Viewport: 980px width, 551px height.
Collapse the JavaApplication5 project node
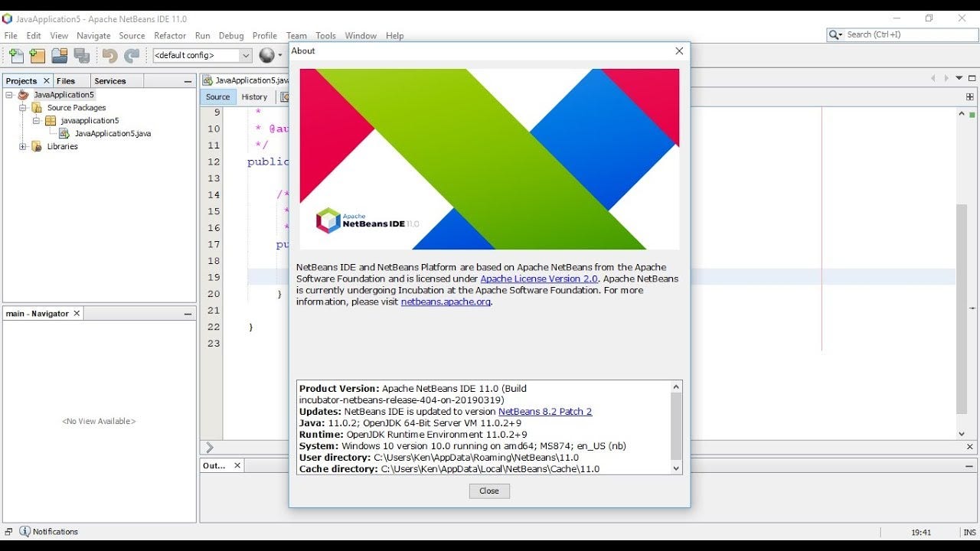point(9,95)
